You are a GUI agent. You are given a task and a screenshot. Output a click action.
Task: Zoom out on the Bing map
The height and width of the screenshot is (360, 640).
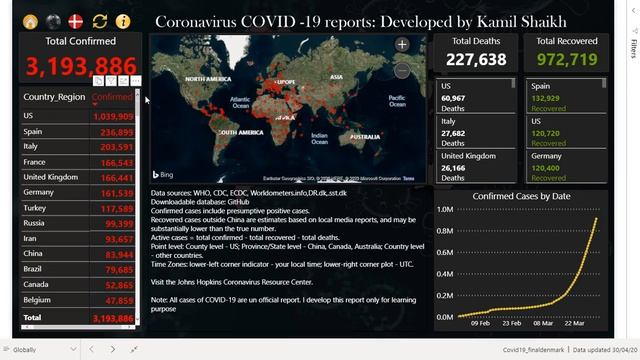pos(402,70)
